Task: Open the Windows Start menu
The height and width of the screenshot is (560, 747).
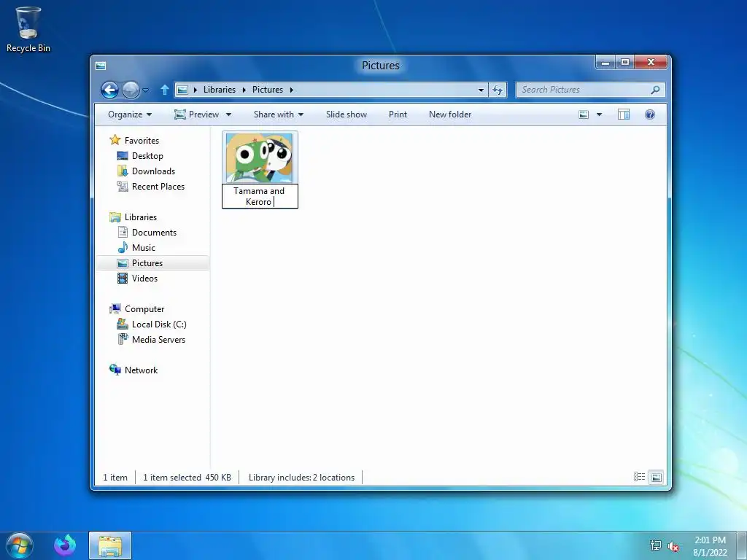Action: [x=20, y=545]
